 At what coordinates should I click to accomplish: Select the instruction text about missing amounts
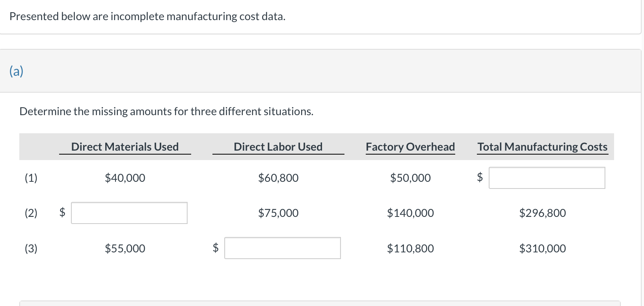click(x=166, y=111)
